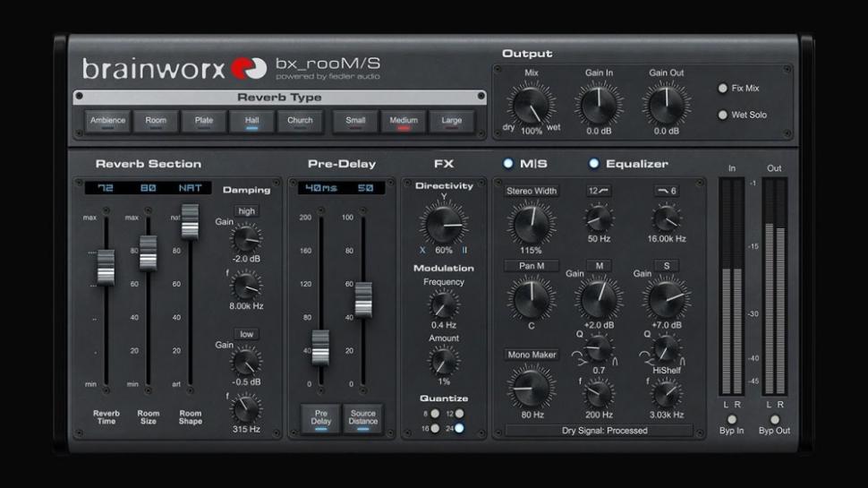Click the Reverb Time slider handle

coord(106,267)
